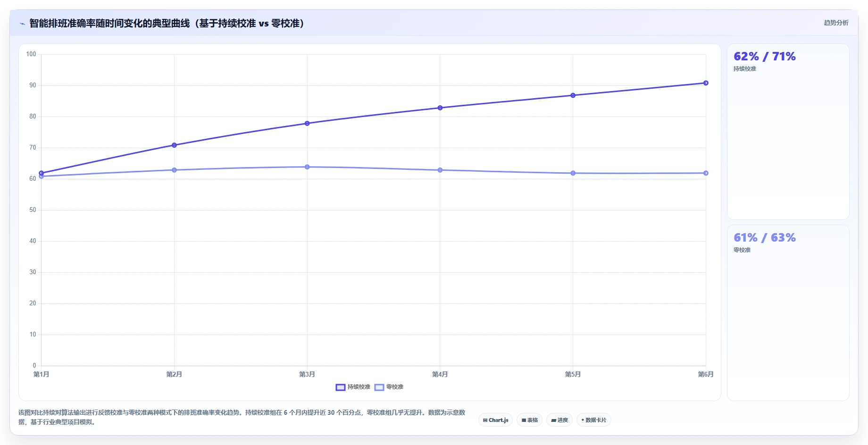Open the 趋势分析 label in header
This screenshot has height=445, width=868.
(x=836, y=23)
